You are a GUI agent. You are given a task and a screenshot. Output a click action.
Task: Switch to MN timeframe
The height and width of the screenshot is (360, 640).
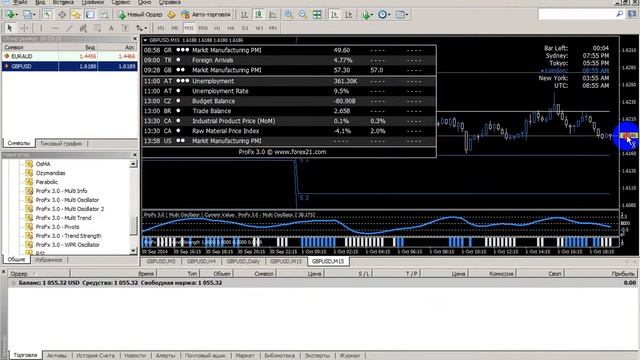coord(273,28)
